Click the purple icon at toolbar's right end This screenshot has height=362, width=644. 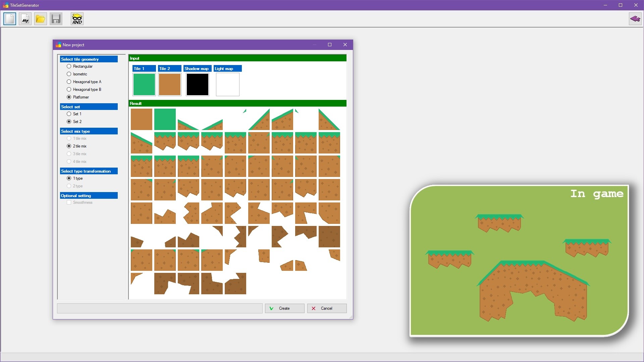click(x=635, y=19)
